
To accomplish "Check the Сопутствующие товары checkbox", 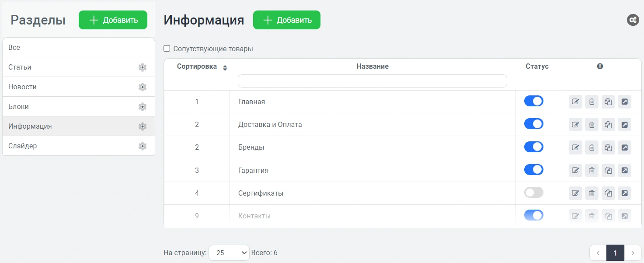I will [x=167, y=49].
